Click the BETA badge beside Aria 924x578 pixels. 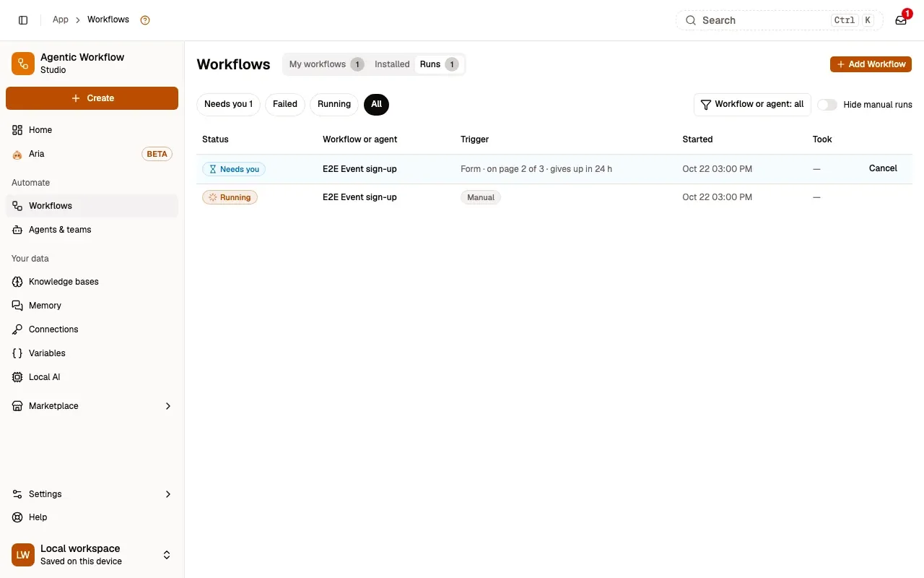point(157,154)
